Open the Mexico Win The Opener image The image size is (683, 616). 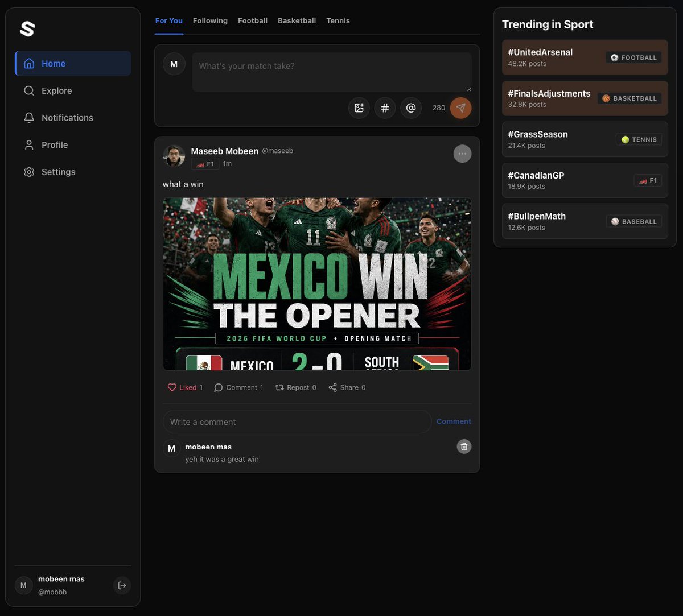pos(317,284)
